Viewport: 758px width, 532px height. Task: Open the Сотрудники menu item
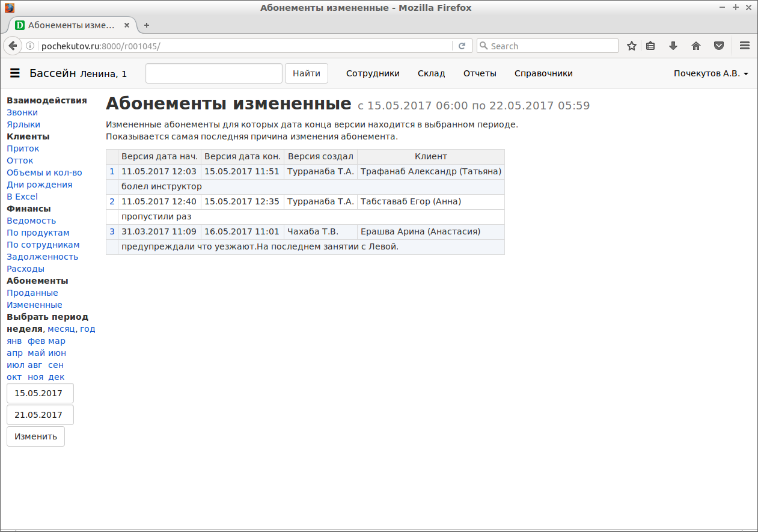click(x=373, y=73)
